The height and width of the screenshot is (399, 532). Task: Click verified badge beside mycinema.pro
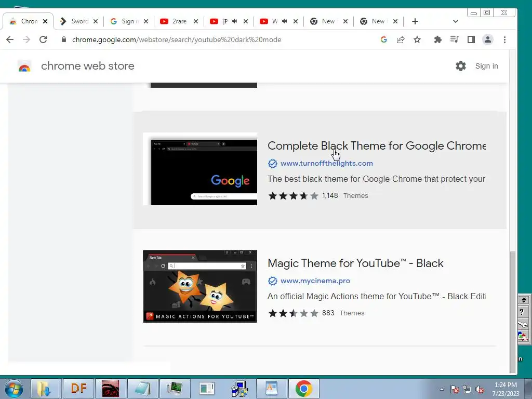[272, 281]
